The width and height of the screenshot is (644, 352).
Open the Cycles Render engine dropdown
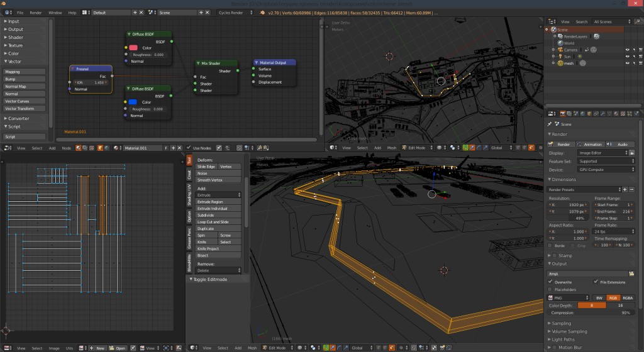[x=235, y=13]
